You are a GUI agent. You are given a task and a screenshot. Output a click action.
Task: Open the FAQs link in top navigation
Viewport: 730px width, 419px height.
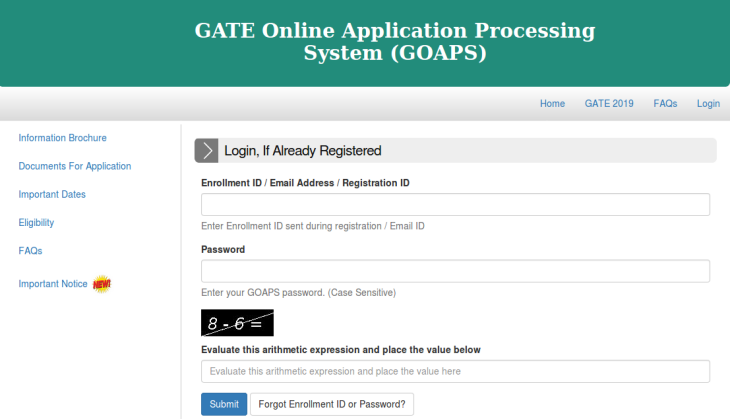coord(665,103)
